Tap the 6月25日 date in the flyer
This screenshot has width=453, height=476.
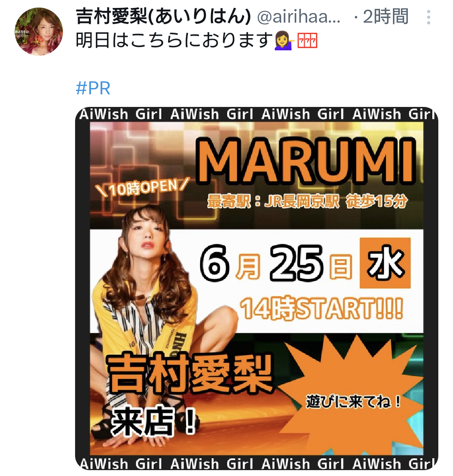tap(276, 263)
